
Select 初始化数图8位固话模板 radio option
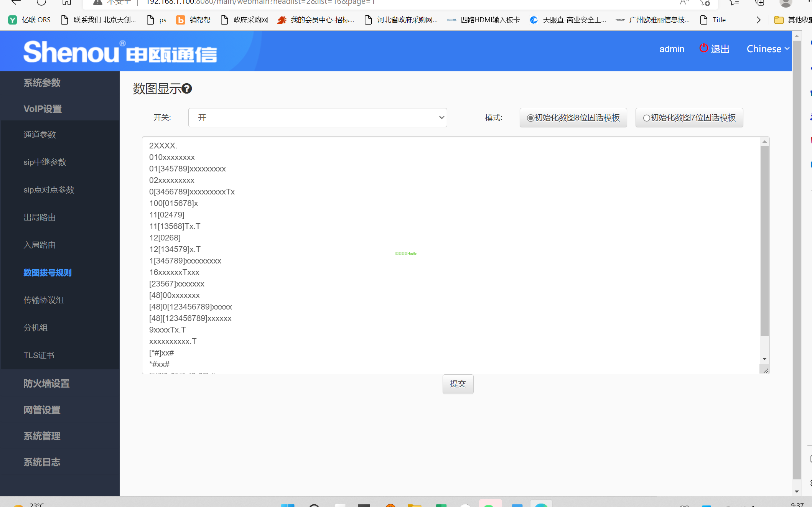530,118
